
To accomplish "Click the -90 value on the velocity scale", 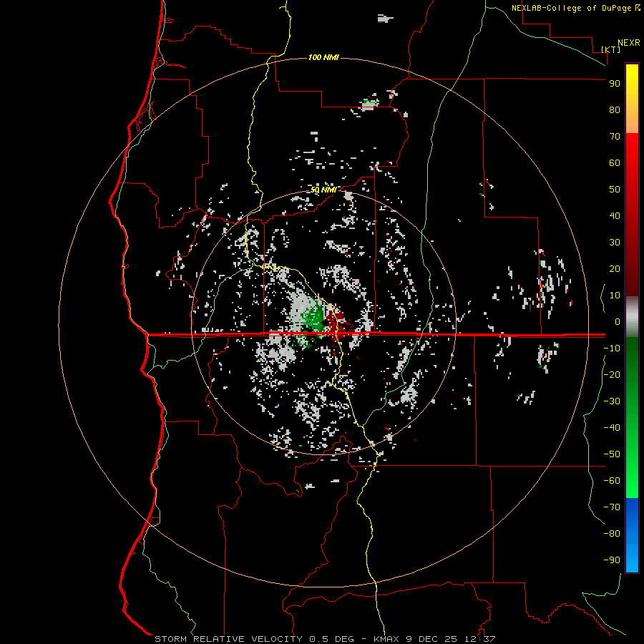I will 612,560.
